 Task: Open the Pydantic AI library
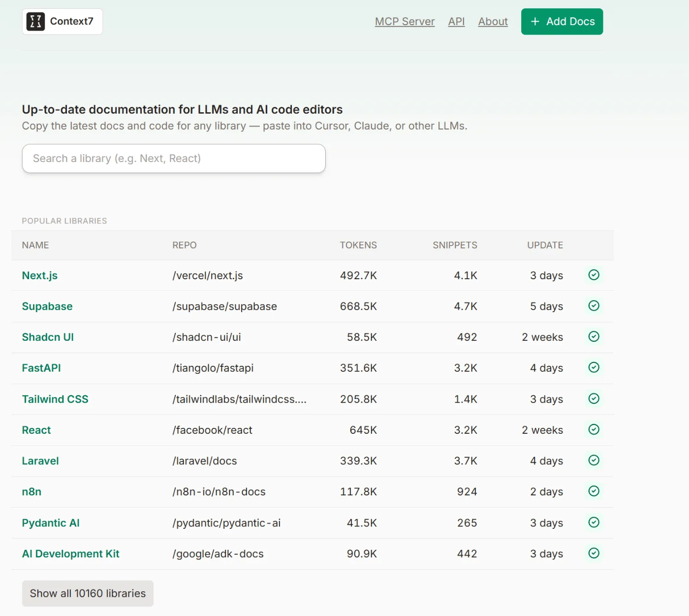(51, 523)
